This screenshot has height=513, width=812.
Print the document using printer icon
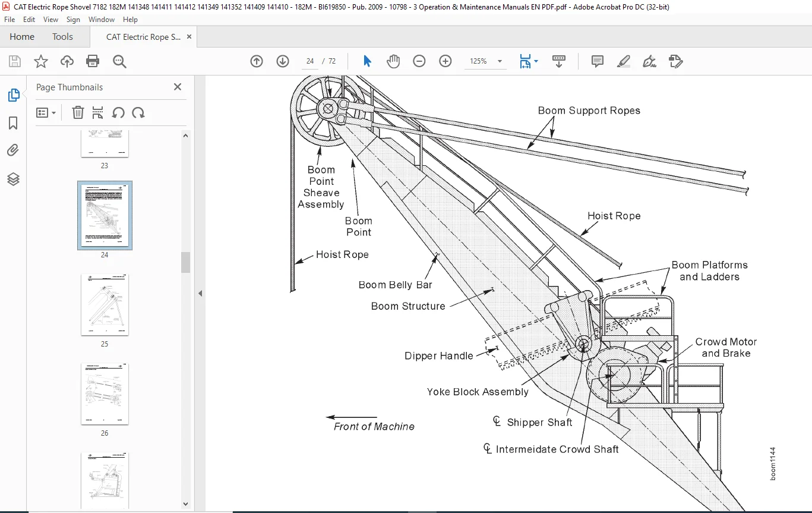click(93, 61)
